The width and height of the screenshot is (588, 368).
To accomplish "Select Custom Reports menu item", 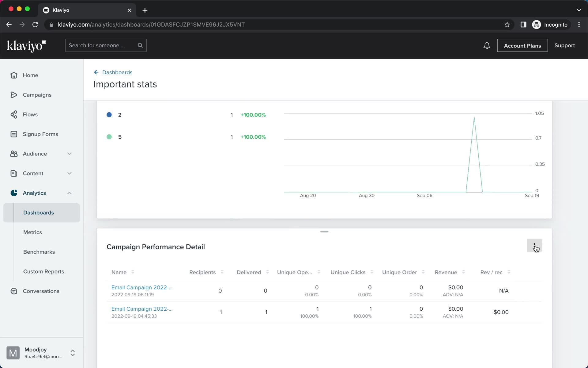I will click(x=43, y=271).
